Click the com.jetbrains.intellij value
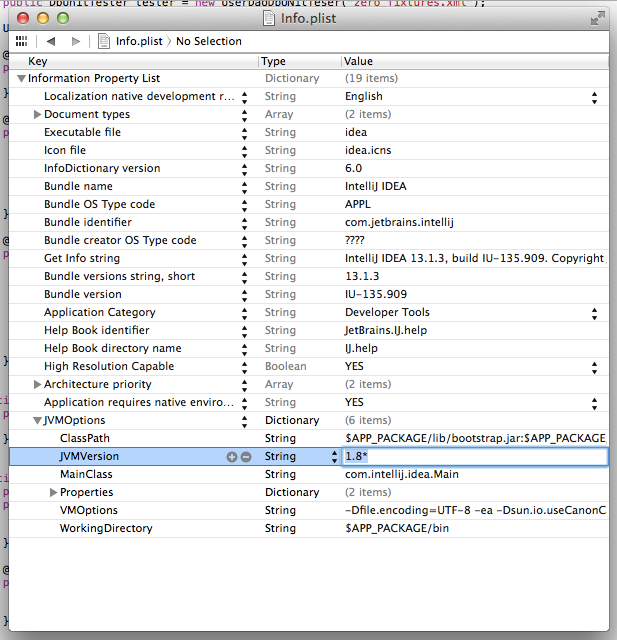The height and width of the screenshot is (640, 617). click(399, 222)
